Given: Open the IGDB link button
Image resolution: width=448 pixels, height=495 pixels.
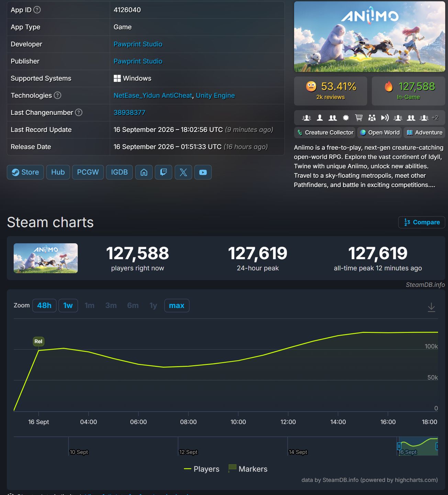Looking at the screenshot, I should [120, 172].
